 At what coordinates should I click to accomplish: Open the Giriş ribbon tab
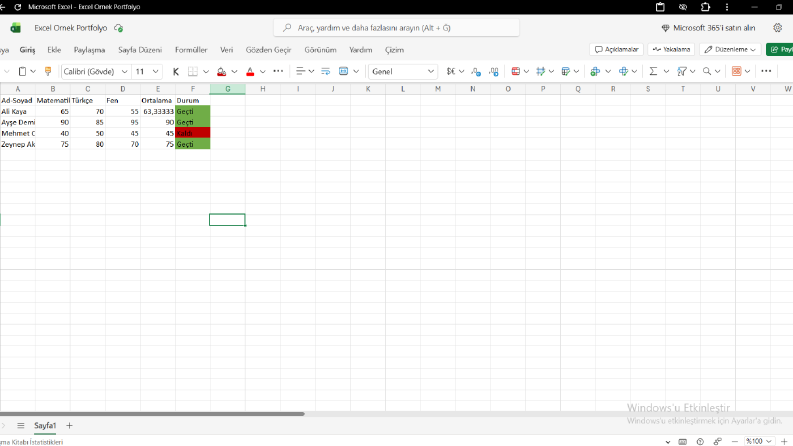click(27, 50)
